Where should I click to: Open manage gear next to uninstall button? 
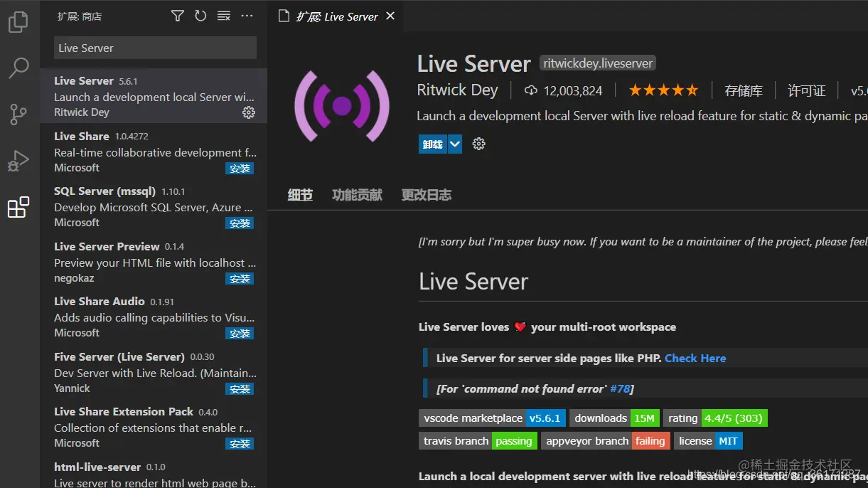[x=478, y=144]
